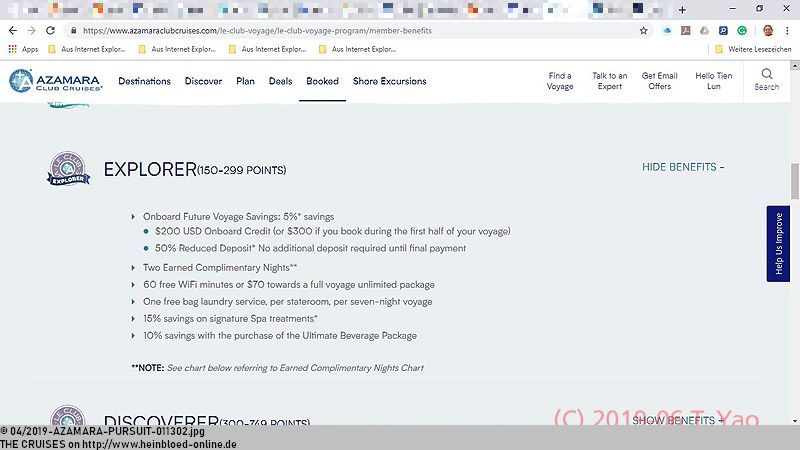Viewport: 800px width, 450px height.
Task: Click Talk to an Expert link
Action: tap(610, 81)
